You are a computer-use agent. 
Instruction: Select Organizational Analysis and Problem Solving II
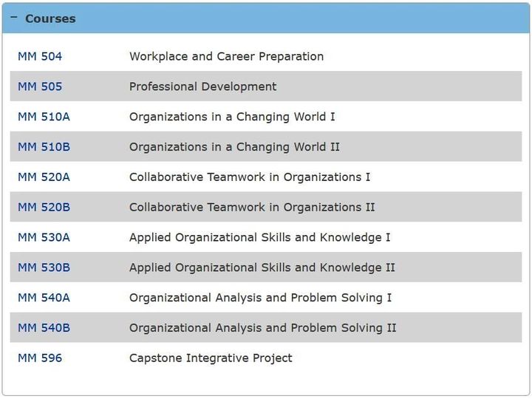(262, 328)
